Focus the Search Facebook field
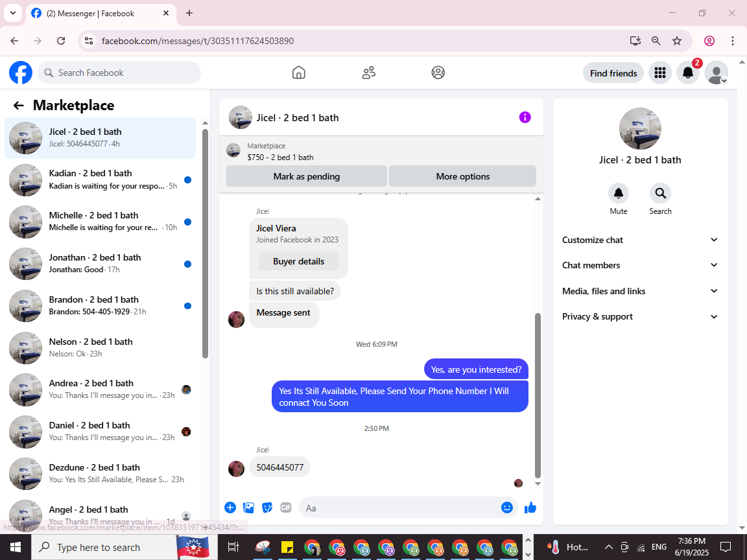This screenshot has height=560, width=747. (x=119, y=73)
